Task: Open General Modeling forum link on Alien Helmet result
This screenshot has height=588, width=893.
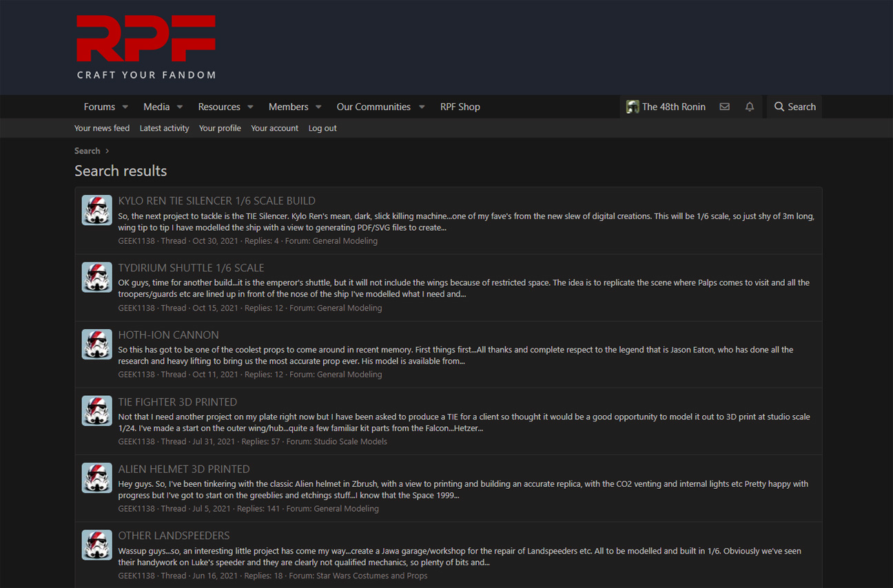Action: 346,509
